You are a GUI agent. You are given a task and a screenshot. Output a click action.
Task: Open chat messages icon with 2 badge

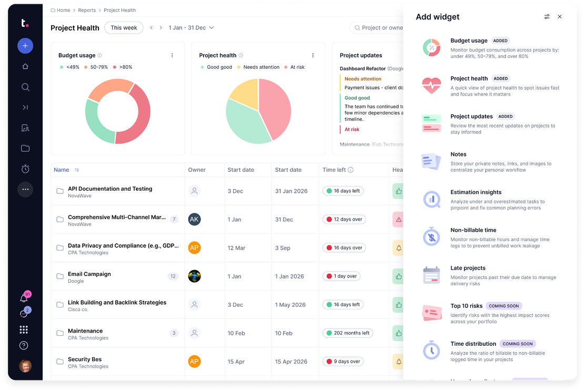pyautogui.click(x=24, y=313)
